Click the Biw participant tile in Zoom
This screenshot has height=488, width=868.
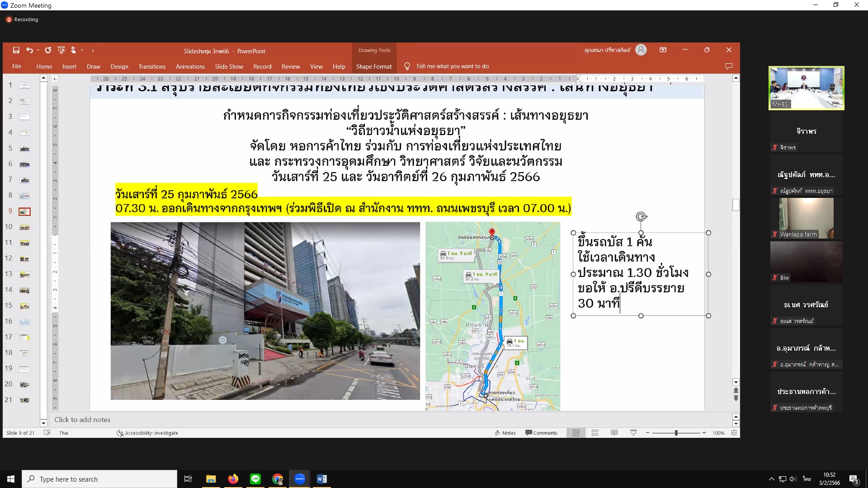pyautogui.click(x=807, y=262)
